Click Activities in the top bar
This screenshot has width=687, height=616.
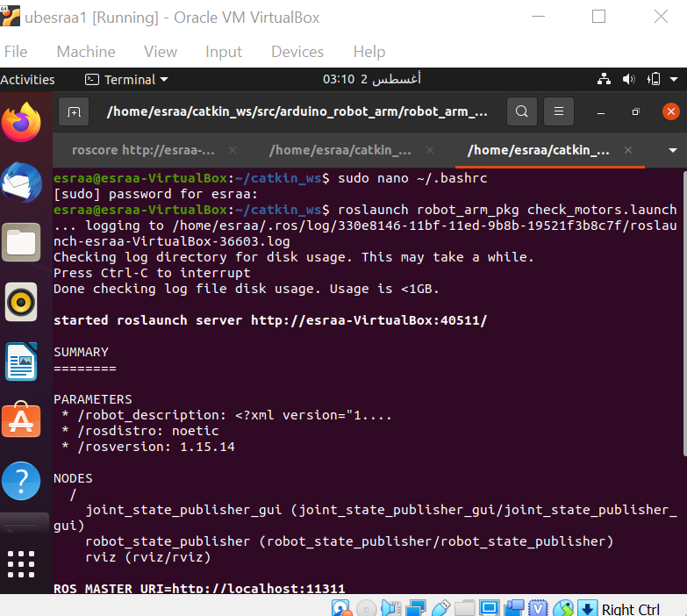click(x=27, y=79)
